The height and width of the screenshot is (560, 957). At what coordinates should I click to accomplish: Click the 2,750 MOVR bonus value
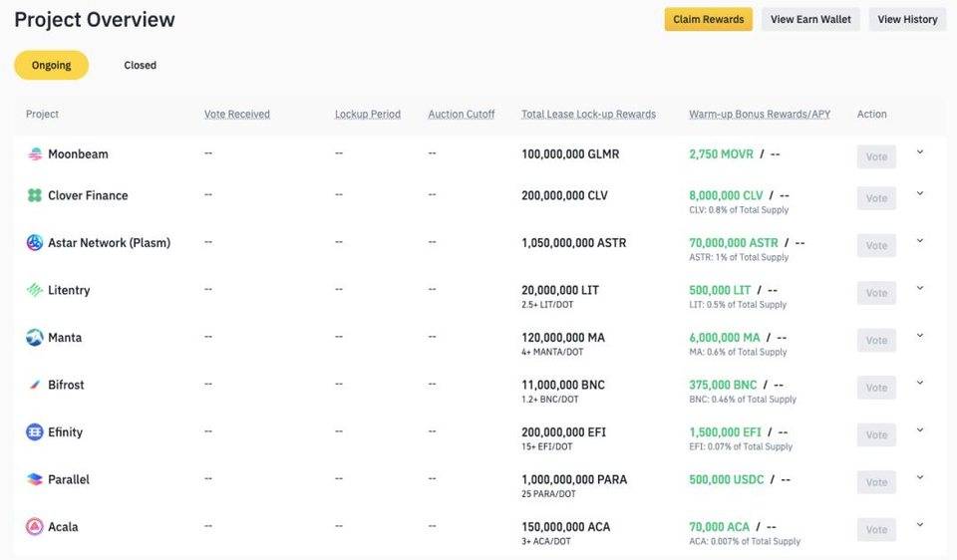[x=722, y=154]
